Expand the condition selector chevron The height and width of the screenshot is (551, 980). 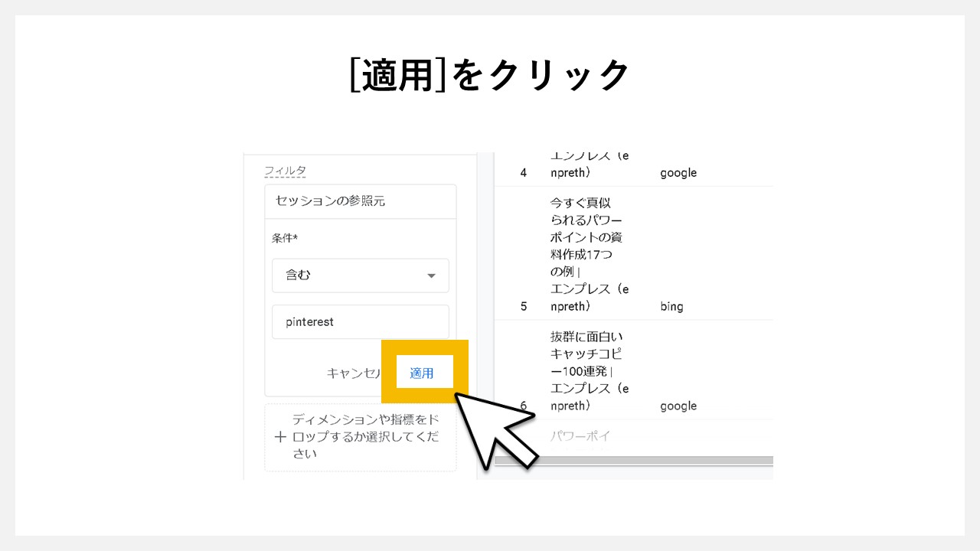click(431, 275)
